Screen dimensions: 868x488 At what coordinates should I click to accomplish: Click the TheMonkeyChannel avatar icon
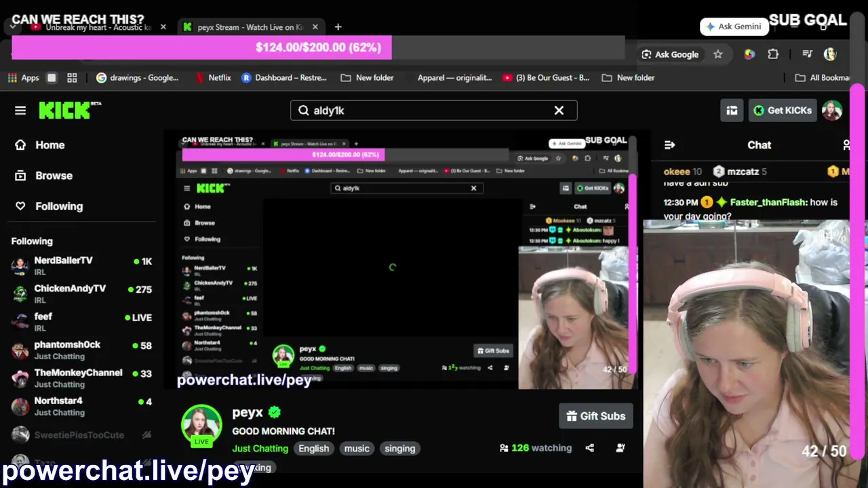(x=20, y=378)
